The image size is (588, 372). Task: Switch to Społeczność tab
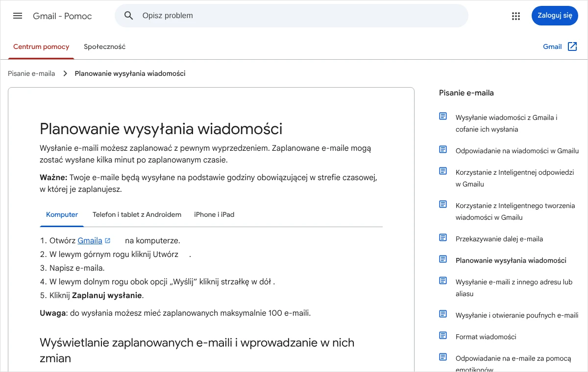[x=104, y=46]
